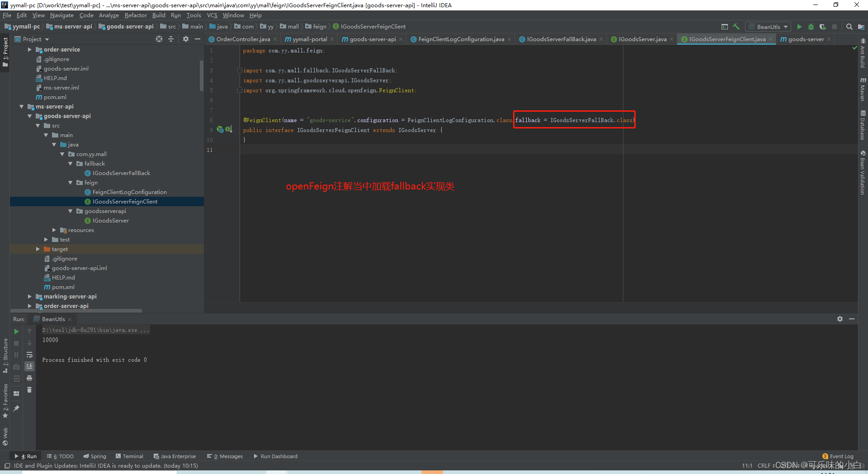The image size is (868, 474).
Task: Close the IGoodsServer.java tab
Action: click(x=671, y=39)
